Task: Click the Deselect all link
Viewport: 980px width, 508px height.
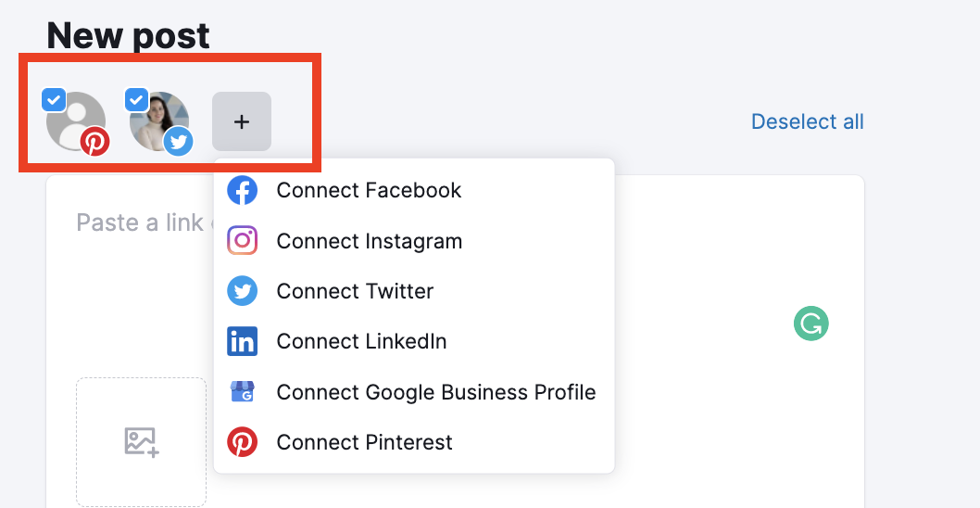Action: (807, 121)
